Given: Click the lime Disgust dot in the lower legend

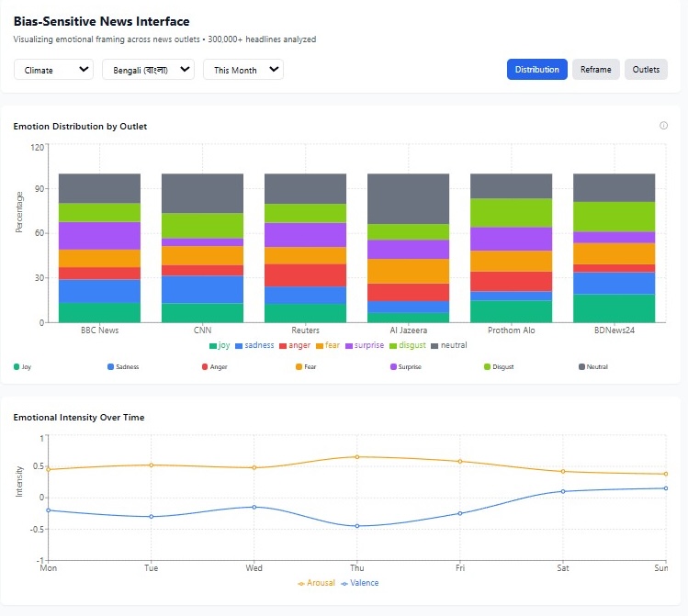Looking at the screenshot, I should click(487, 366).
